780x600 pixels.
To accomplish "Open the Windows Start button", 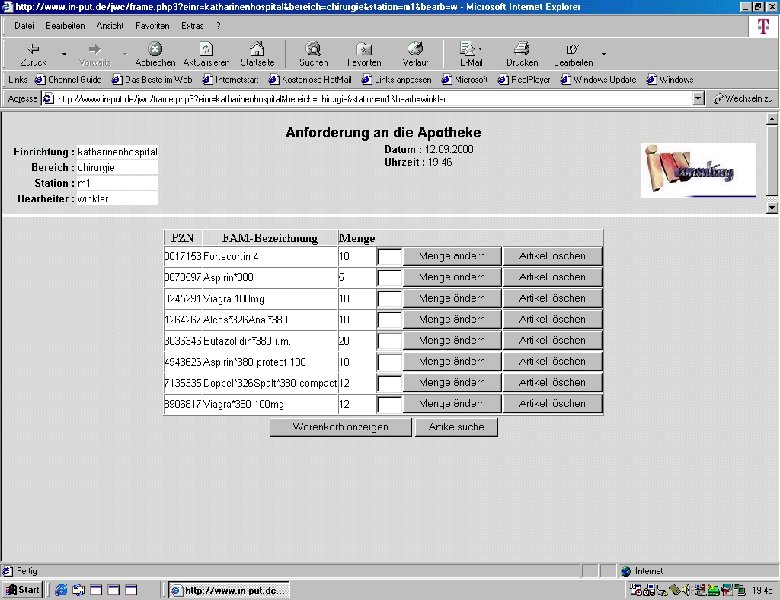I will 23,590.
